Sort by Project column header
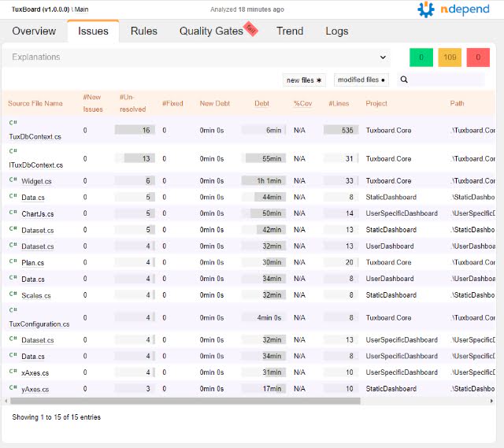Image resolution: width=504 pixels, height=448 pixels. pyautogui.click(x=376, y=103)
